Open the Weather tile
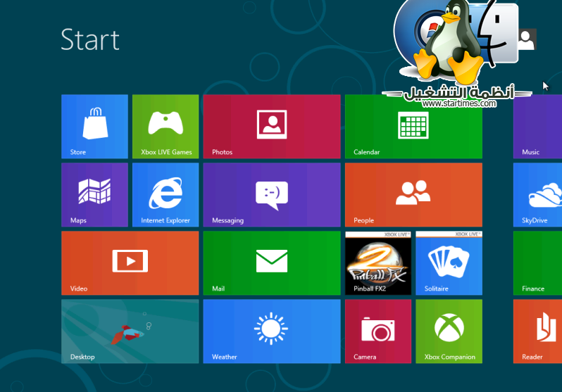This screenshot has width=562, height=392. click(272, 331)
